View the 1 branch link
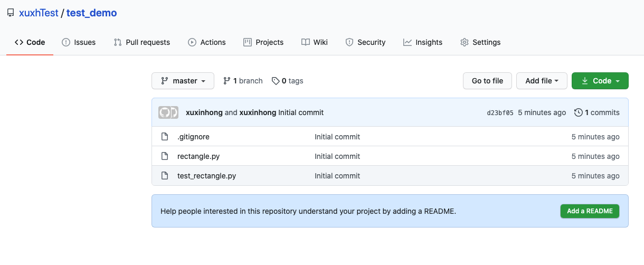 click(243, 81)
